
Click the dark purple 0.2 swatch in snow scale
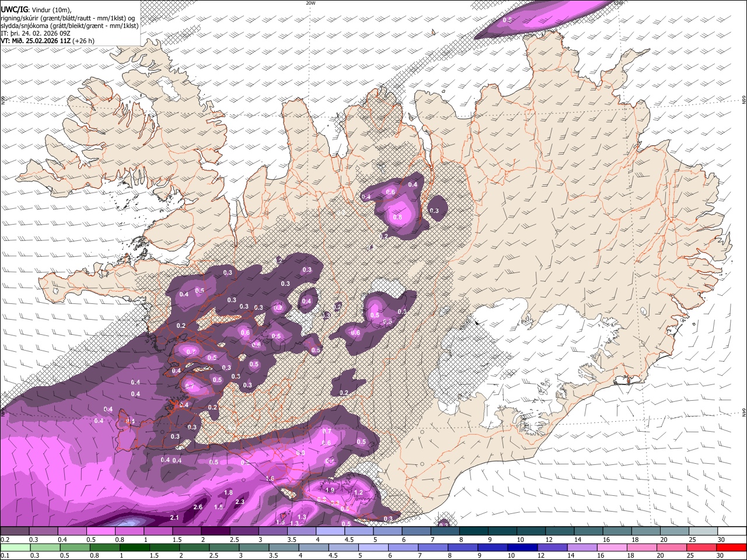pyautogui.click(x=15, y=531)
